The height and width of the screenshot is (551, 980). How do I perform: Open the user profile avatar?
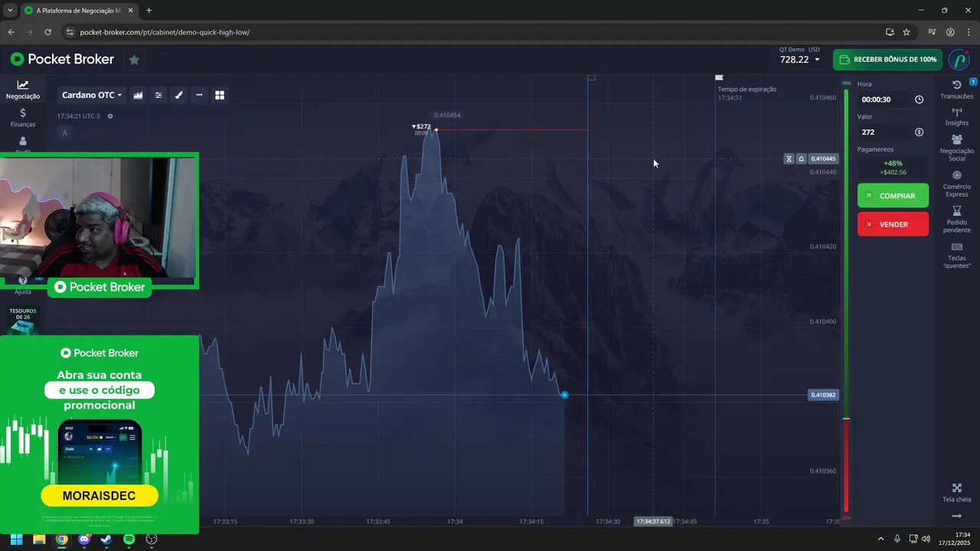point(959,60)
